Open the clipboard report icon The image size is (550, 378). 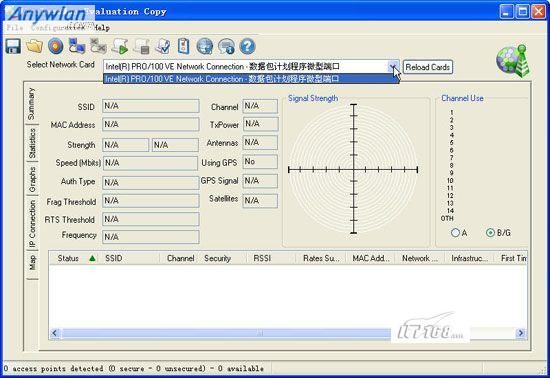tap(183, 46)
